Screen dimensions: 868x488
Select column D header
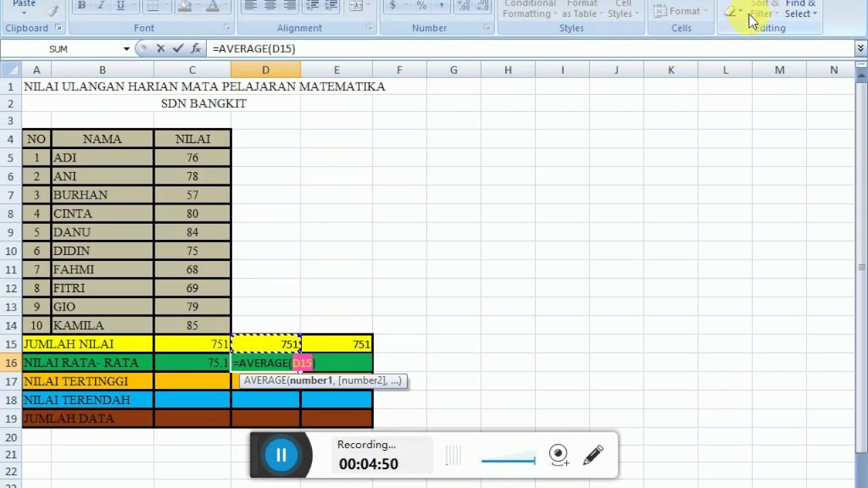click(266, 70)
